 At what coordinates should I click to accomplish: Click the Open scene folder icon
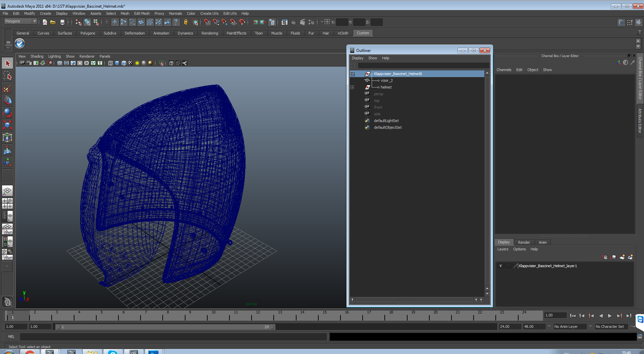click(53, 22)
